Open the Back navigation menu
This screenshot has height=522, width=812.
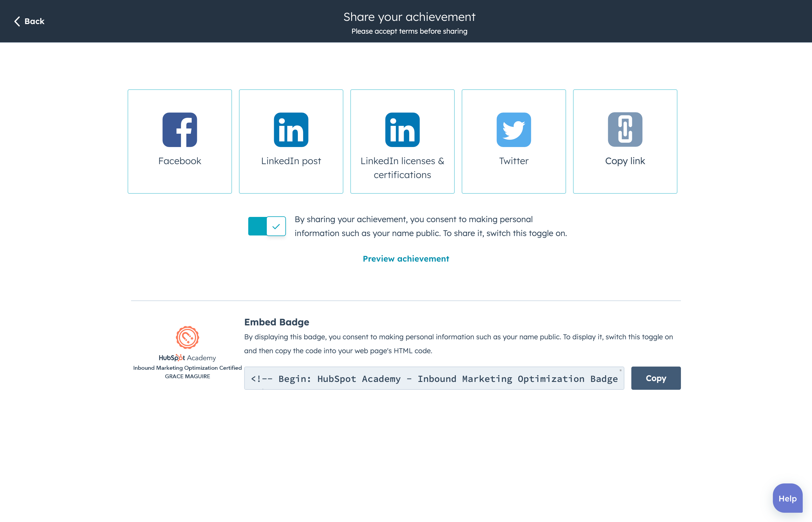(x=28, y=21)
